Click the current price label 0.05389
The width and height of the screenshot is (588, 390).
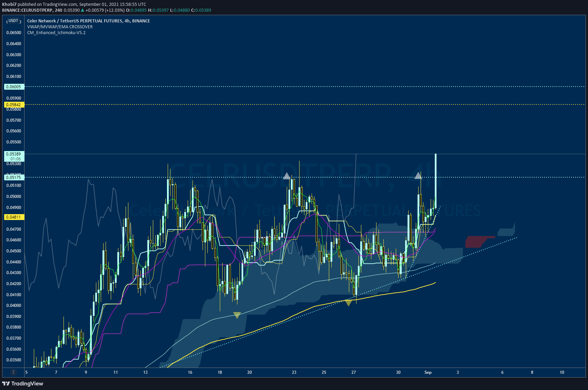point(14,154)
